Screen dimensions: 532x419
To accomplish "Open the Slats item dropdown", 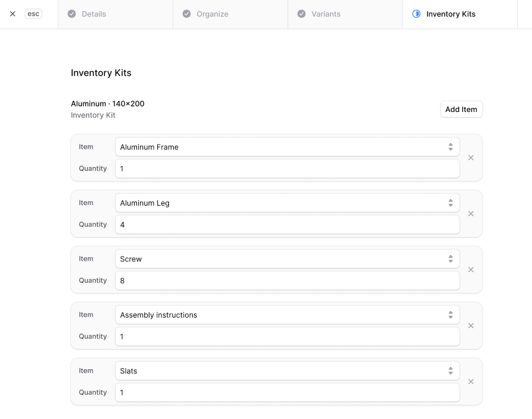I will pos(288,370).
